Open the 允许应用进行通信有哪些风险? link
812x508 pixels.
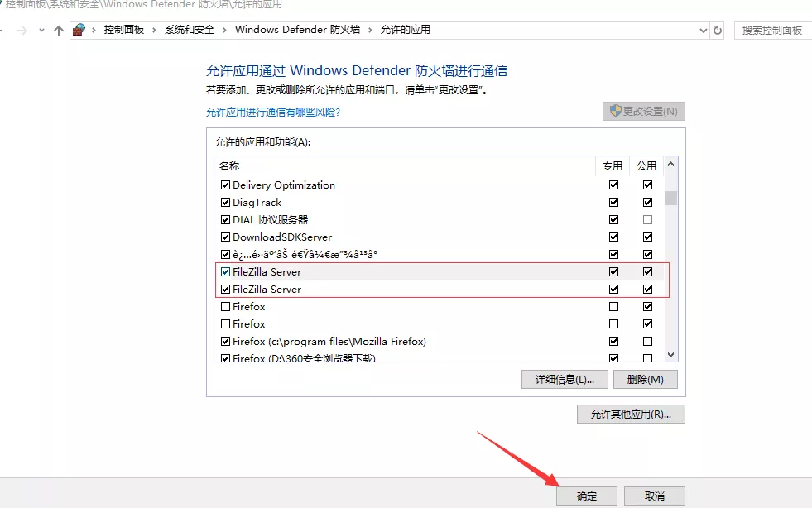pos(273,113)
